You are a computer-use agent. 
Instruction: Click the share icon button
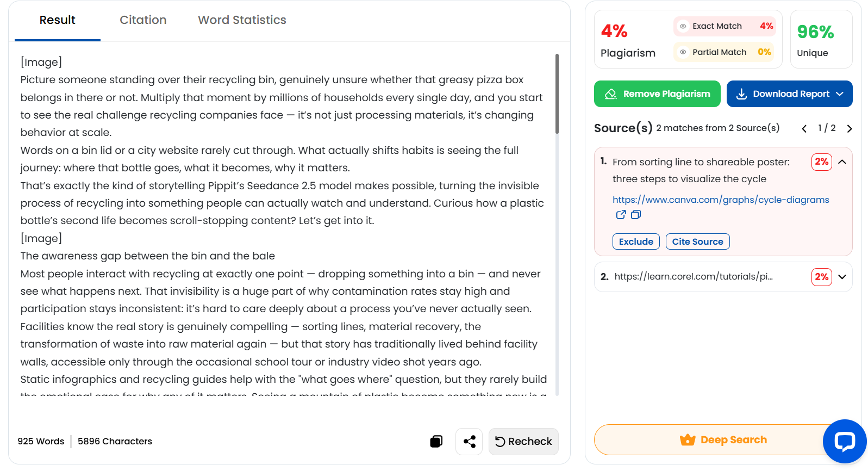[x=469, y=442]
